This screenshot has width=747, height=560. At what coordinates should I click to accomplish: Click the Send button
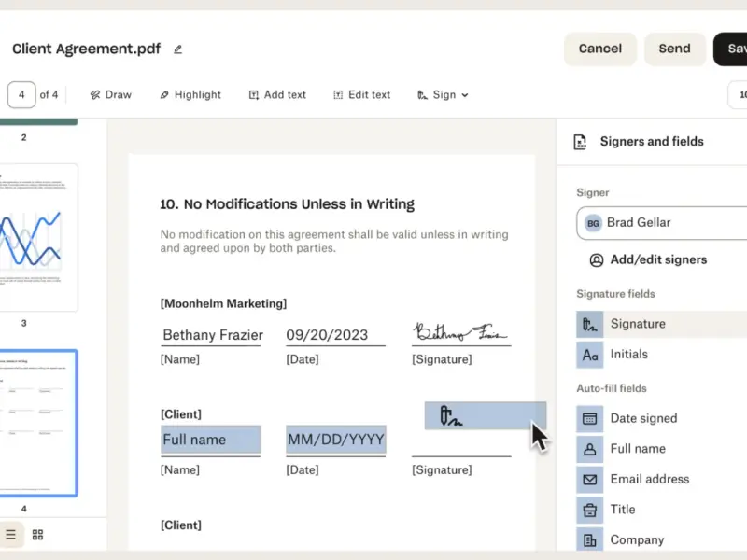coord(674,49)
